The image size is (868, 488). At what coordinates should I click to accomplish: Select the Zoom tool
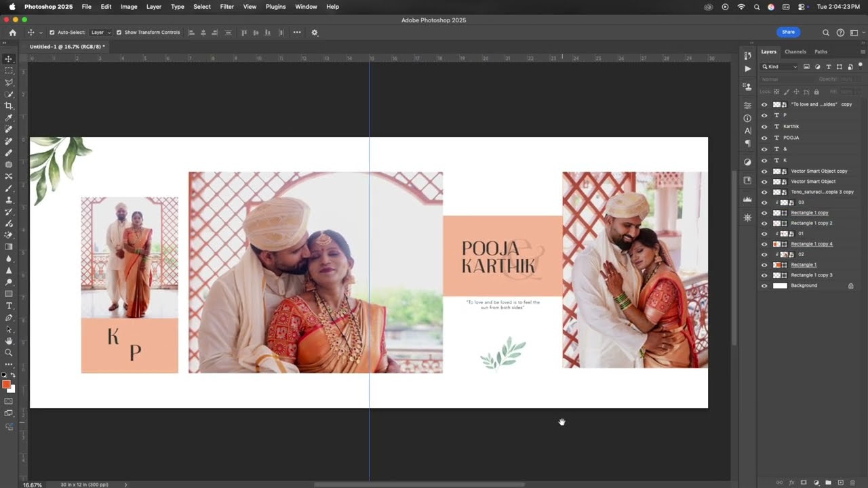click(x=9, y=352)
